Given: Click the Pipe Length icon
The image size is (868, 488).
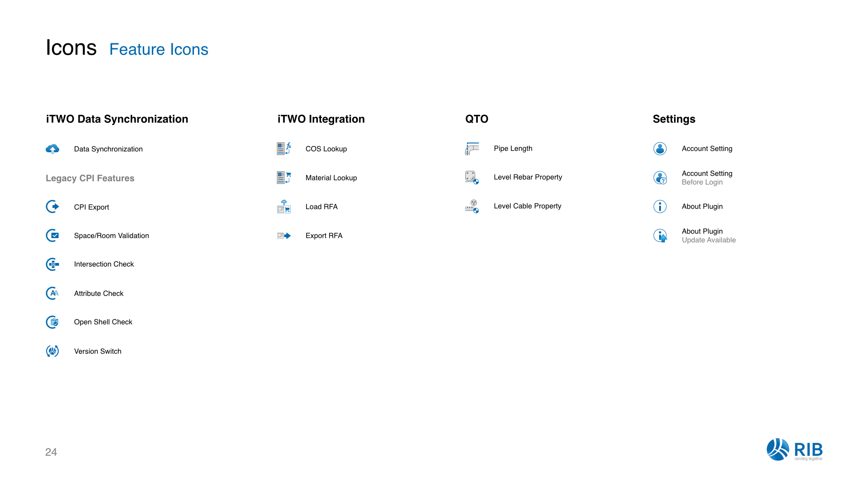Looking at the screenshot, I should [472, 149].
